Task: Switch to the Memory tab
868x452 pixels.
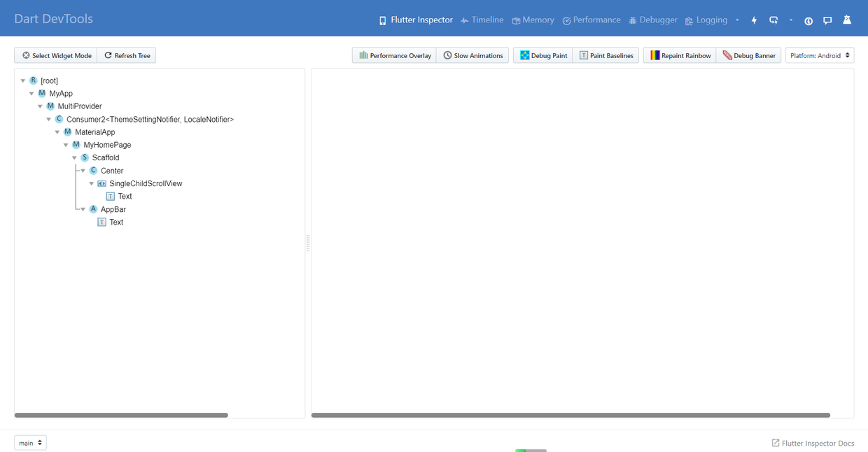Action: [x=533, y=20]
